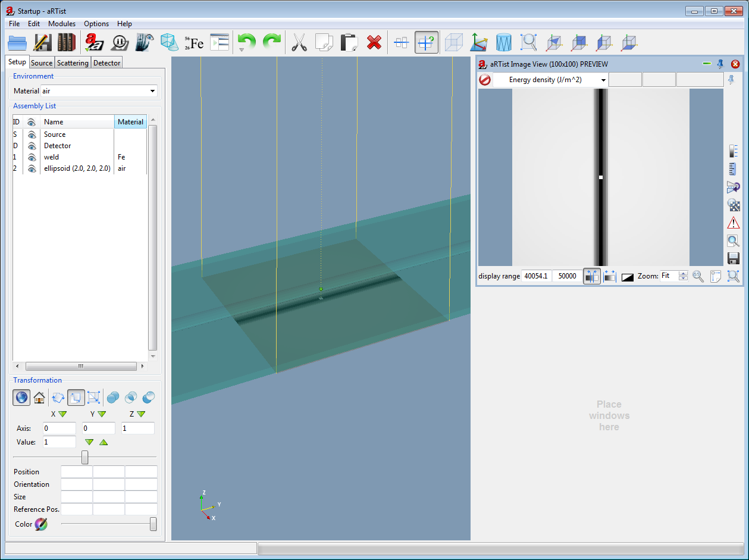The width and height of the screenshot is (749, 560).
Task: Click the list panel layout icon in toolbar
Action: 219,43
